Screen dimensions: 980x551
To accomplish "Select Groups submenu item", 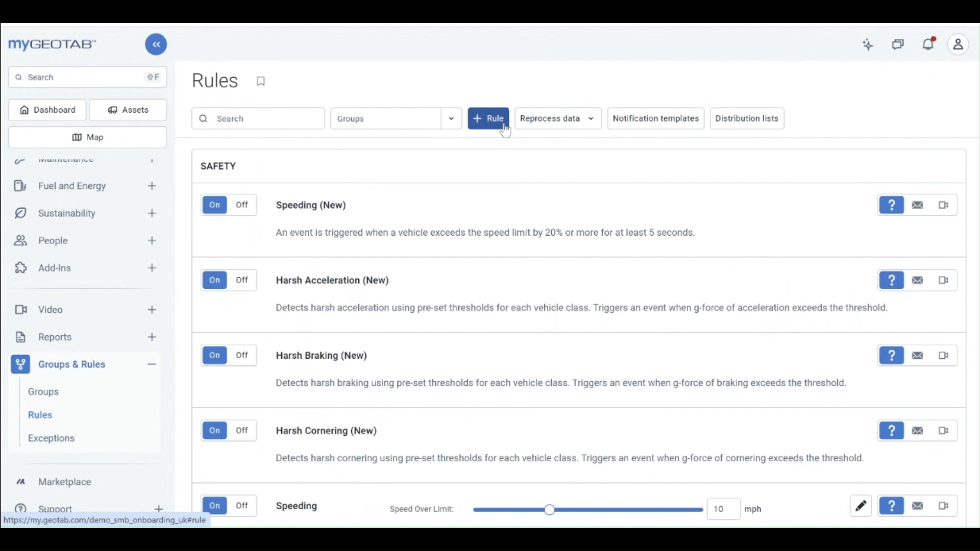I will [x=44, y=392].
